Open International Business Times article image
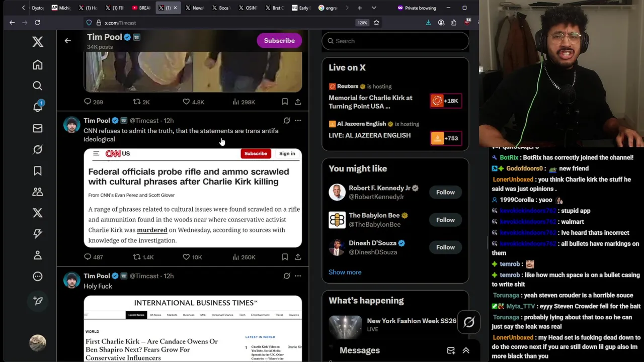Screen dimensions: 644x362 [x=193, y=329]
